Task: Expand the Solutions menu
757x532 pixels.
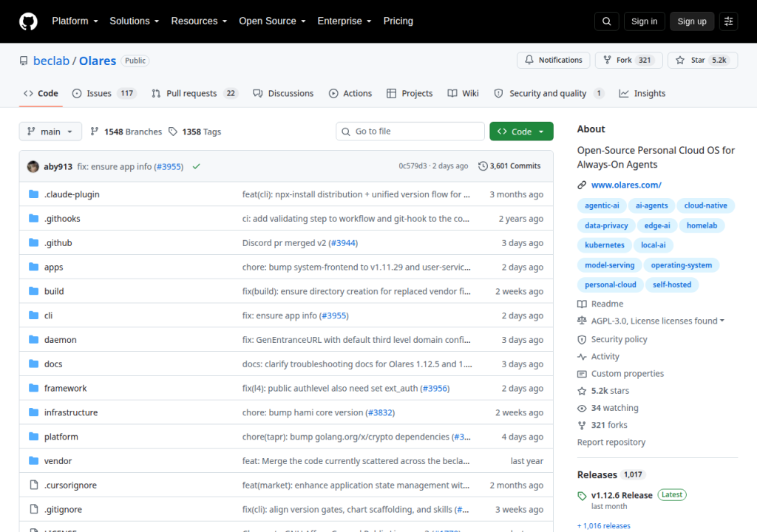Action: [135, 21]
